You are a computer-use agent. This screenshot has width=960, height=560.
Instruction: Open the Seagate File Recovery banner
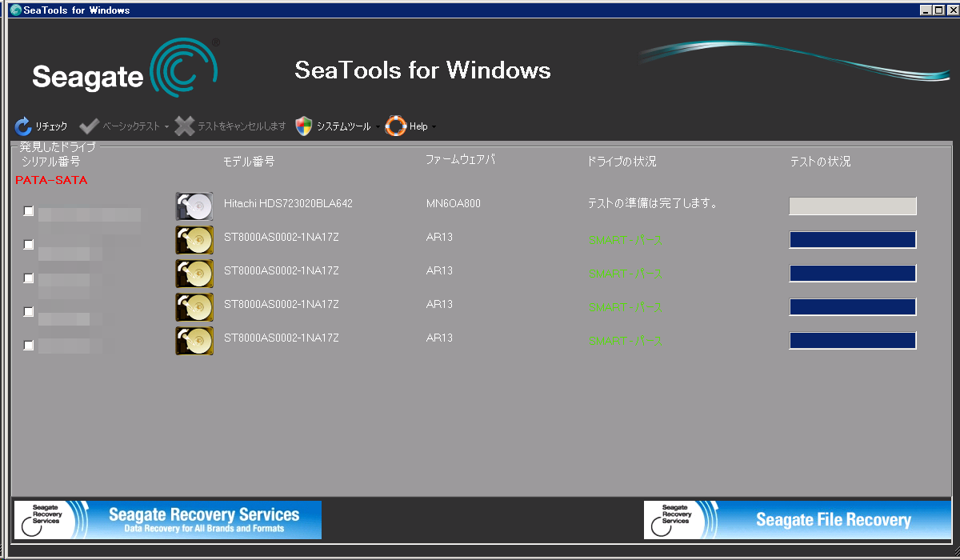798,520
